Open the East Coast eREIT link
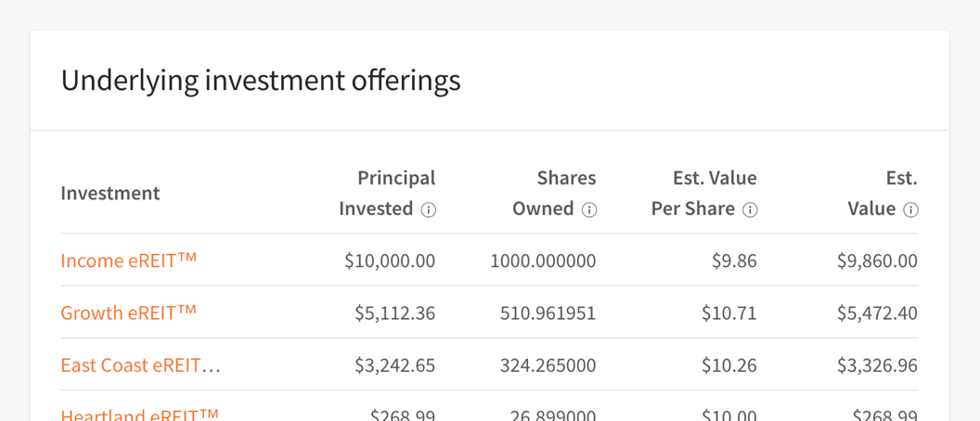Viewport: 980px width, 421px height. (140, 364)
